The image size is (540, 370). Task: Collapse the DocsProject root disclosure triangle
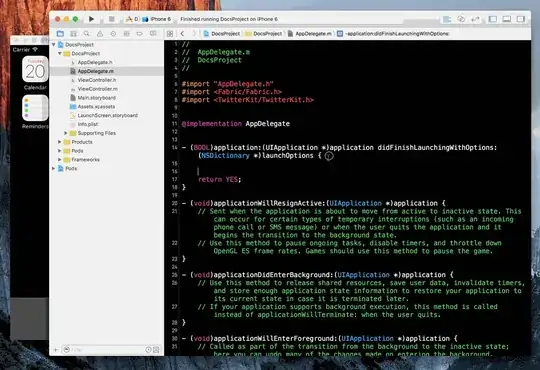[54, 44]
